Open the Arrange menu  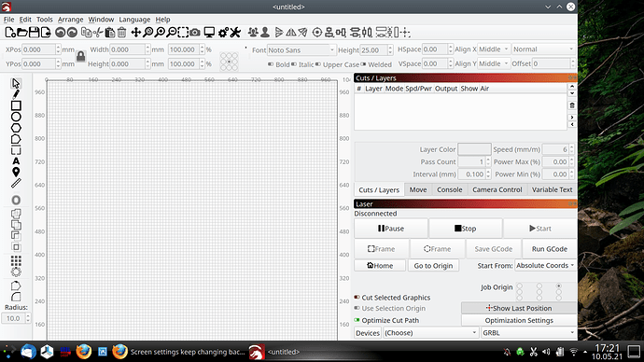point(70,20)
